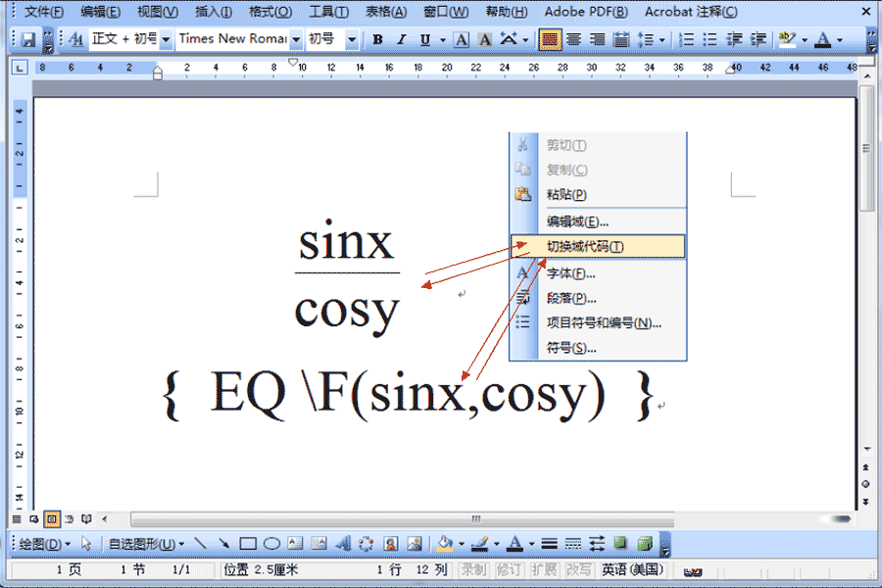Apply font color from formatting toolbar
882x588 pixels.
(823, 39)
